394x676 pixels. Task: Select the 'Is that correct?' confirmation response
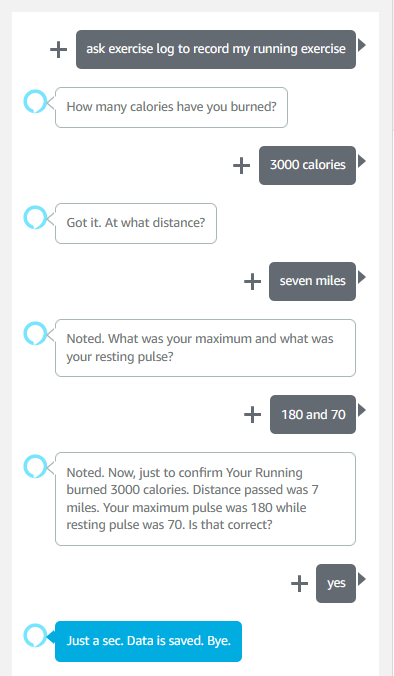[205, 499]
